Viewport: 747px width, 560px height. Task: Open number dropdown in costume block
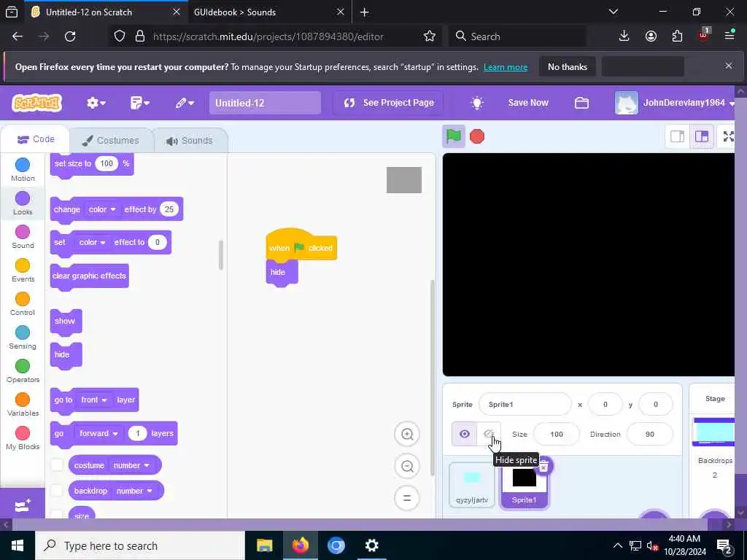point(131,465)
